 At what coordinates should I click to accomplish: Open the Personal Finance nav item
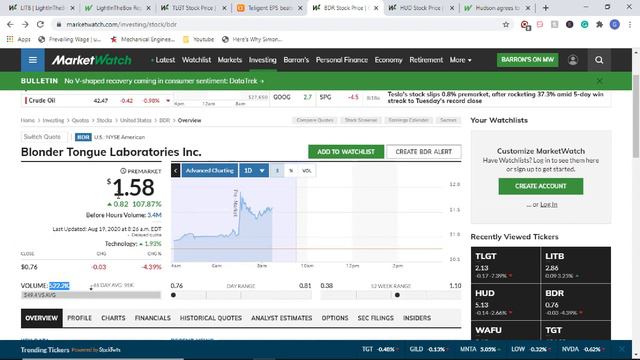pos(342,60)
